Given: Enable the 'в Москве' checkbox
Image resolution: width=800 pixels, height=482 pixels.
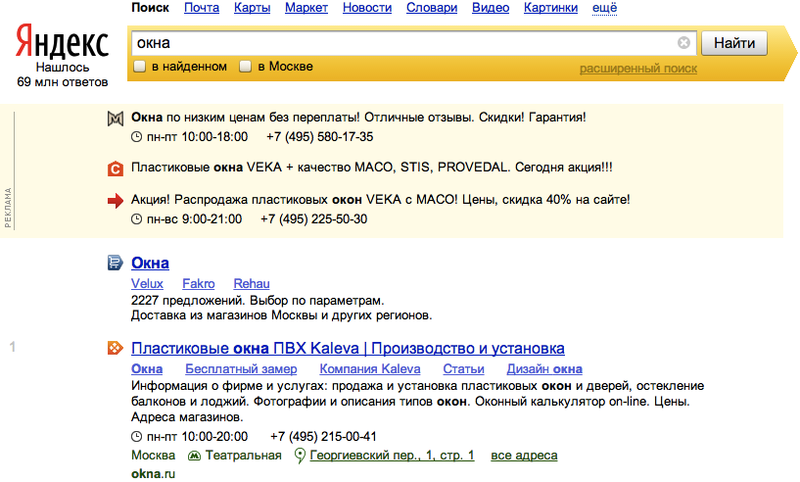Looking at the screenshot, I should [x=245, y=67].
